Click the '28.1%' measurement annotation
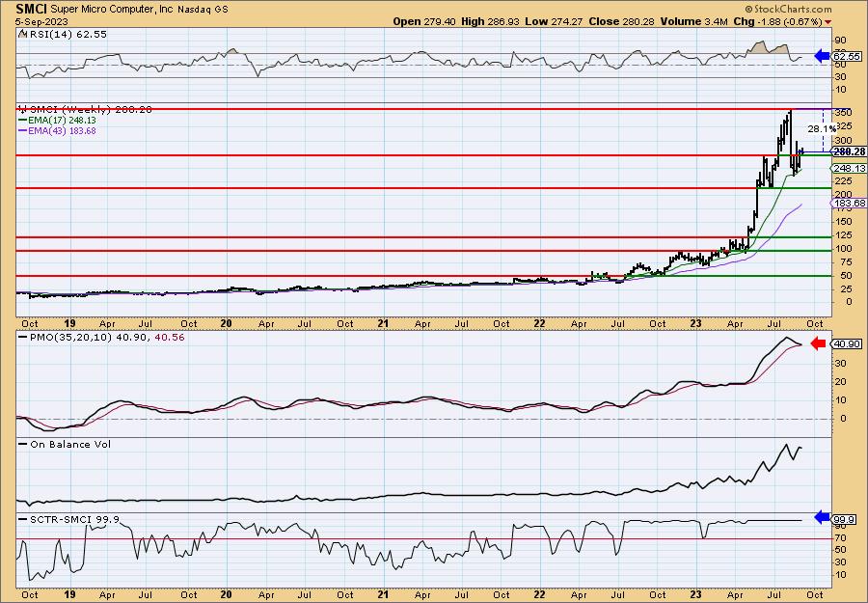Screen dimensions: 868x603 822,128
